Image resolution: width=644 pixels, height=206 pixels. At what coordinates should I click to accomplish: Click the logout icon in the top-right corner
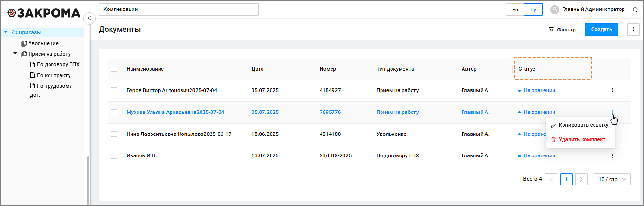pos(635,10)
